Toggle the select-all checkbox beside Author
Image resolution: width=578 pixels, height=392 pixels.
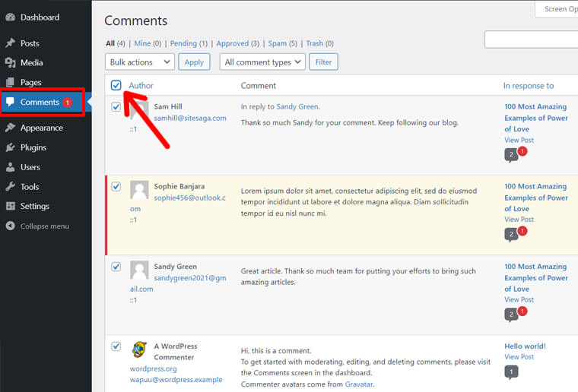coord(116,85)
